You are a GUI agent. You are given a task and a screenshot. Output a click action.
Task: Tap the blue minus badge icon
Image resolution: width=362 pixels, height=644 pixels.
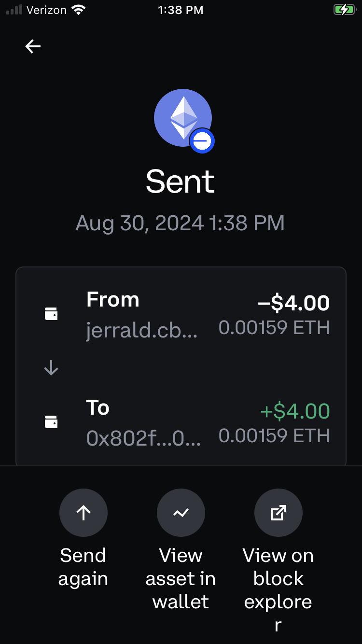(x=202, y=141)
